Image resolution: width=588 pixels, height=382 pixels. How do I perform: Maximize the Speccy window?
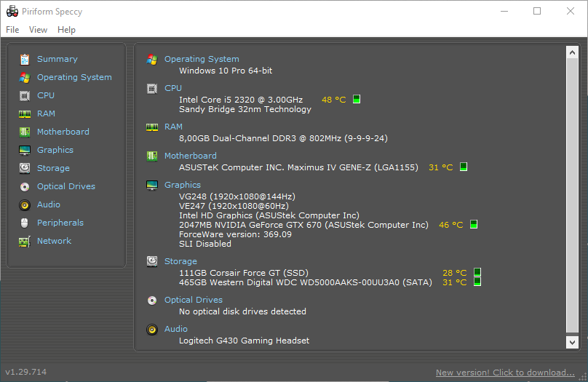point(537,11)
